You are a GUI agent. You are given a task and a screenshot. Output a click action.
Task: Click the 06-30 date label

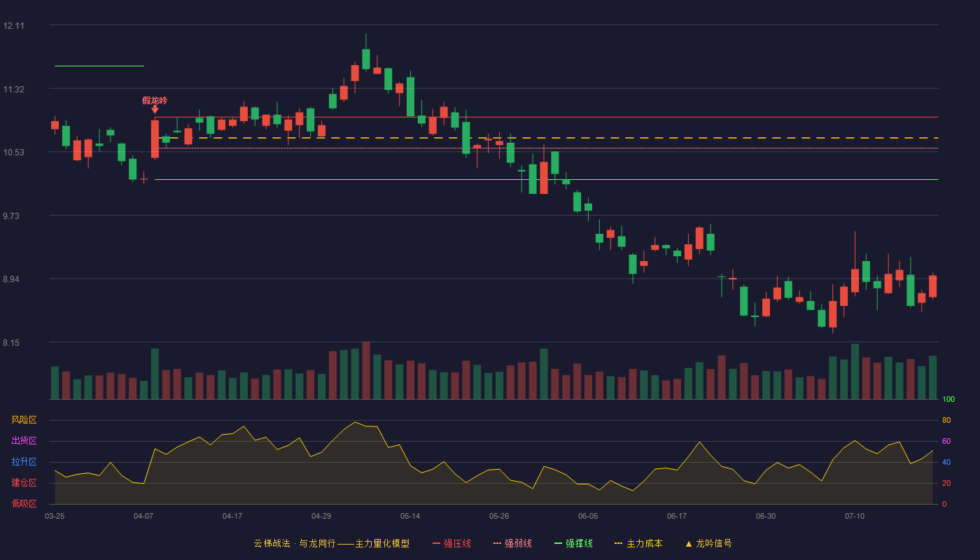pos(766,516)
